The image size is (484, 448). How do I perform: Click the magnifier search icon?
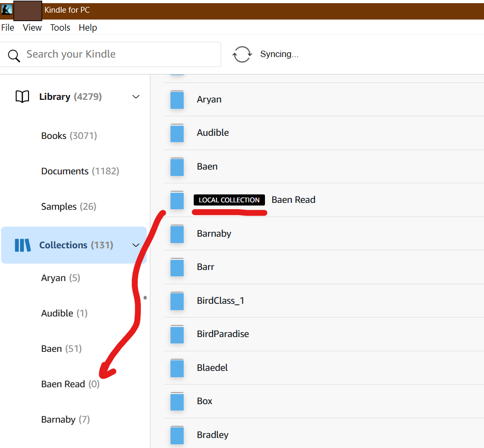coord(14,55)
